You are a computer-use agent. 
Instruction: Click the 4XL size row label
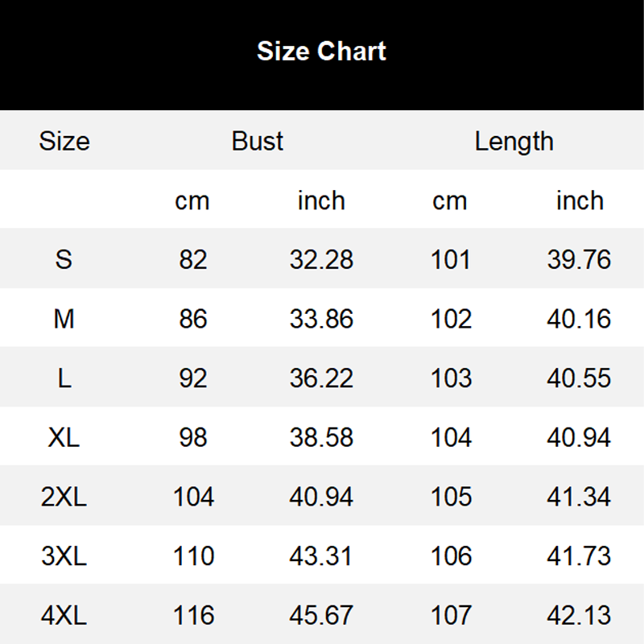(x=64, y=616)
